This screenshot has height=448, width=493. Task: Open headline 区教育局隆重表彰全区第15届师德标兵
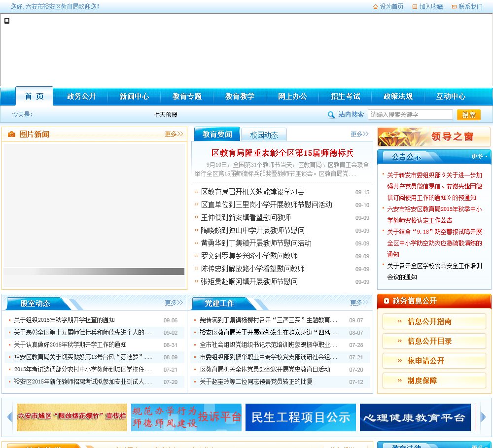click(282, 153)
